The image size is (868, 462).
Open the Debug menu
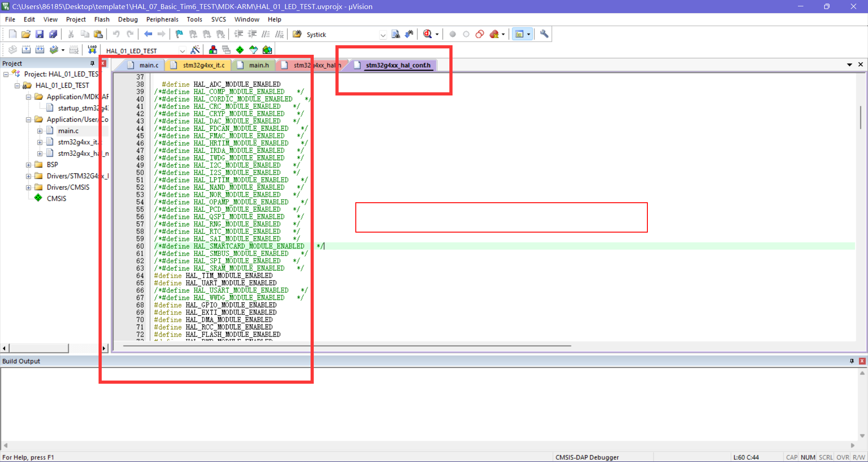(x=128, y=19)
